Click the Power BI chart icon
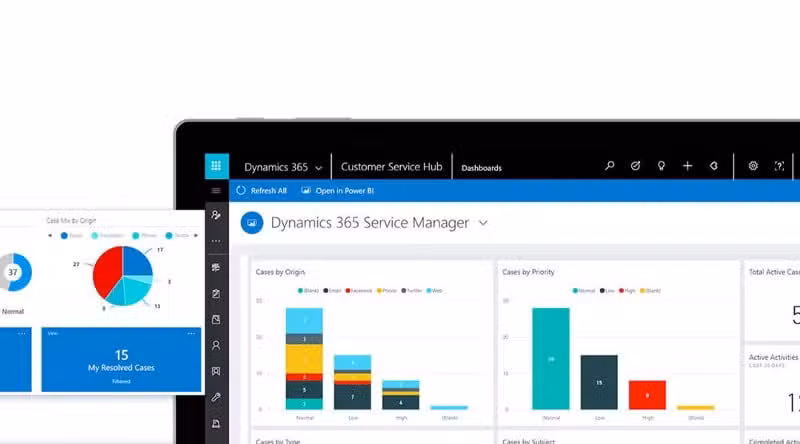The image size is (800, 444). [306, 190]
